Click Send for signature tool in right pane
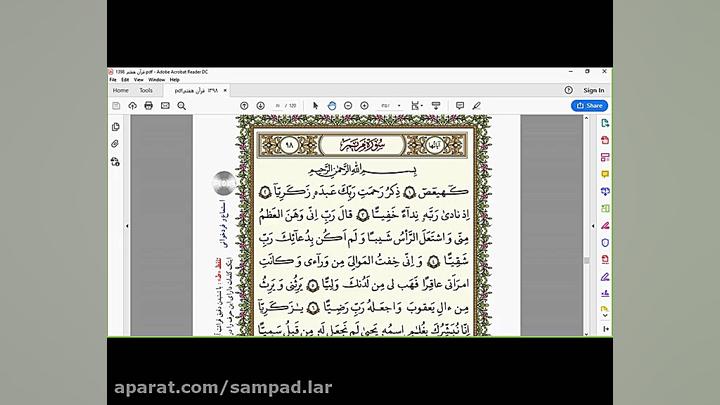The width and height of the screenshot is (720, 405). click(605, 293)
